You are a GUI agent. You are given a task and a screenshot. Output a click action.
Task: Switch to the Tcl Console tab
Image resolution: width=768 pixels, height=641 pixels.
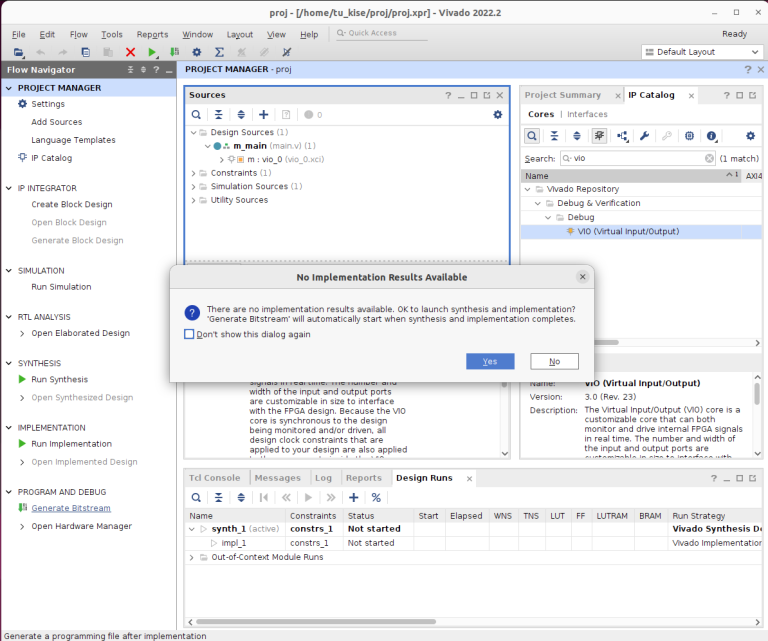click(215, 478)
